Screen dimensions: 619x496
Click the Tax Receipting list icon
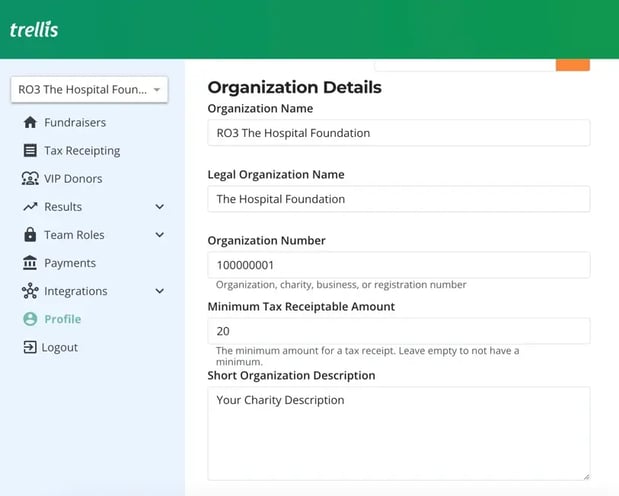[x=30, y=150]
